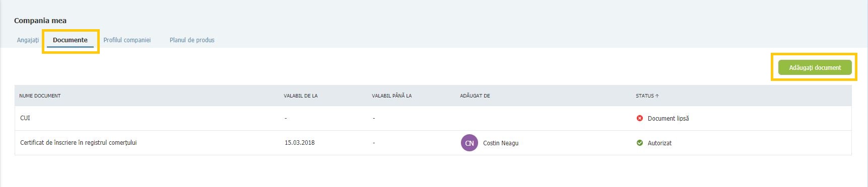Image resolution: width=868 pixels, height=187 pixels.
Task: Open the Profilul companiei tab
Action: (127, 40)
